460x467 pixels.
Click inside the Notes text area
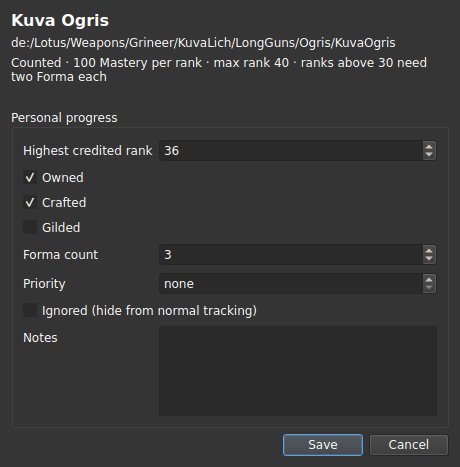[x=298, y=371]
